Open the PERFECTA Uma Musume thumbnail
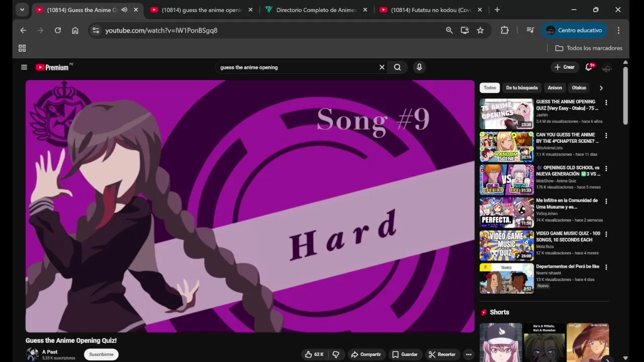 507,213
